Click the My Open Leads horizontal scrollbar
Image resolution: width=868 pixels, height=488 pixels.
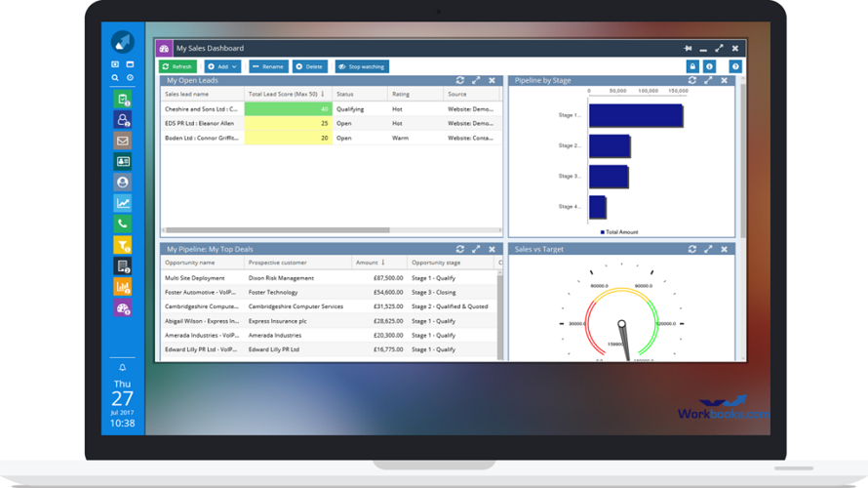278,230
